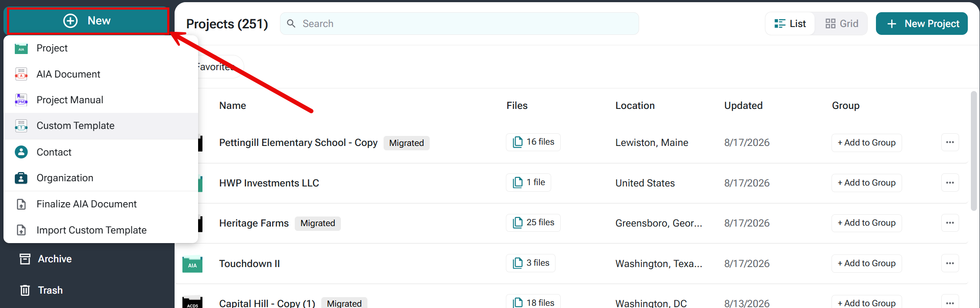Add Touchdown II to a group

click(866, 264)
